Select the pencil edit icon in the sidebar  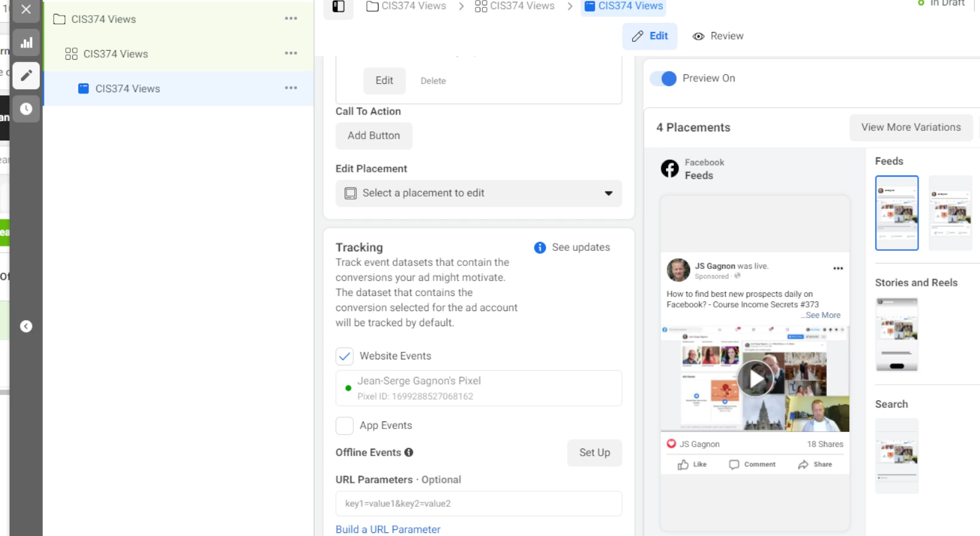[x=26, y=75]
